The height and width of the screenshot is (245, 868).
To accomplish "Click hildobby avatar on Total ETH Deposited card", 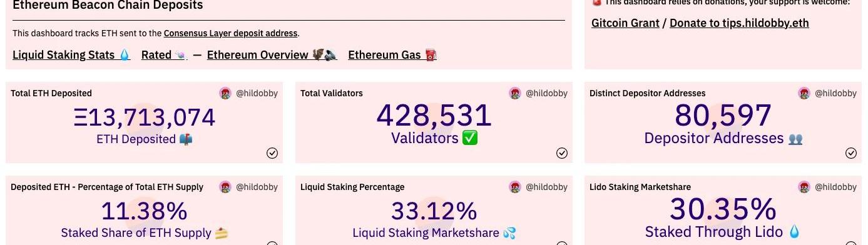I will pyautogui.click(x=226, y=93).
